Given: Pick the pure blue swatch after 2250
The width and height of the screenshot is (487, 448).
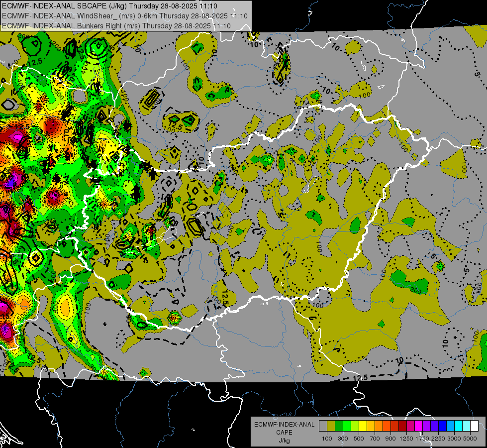Looking at the screenshot, I should [443, 426].
